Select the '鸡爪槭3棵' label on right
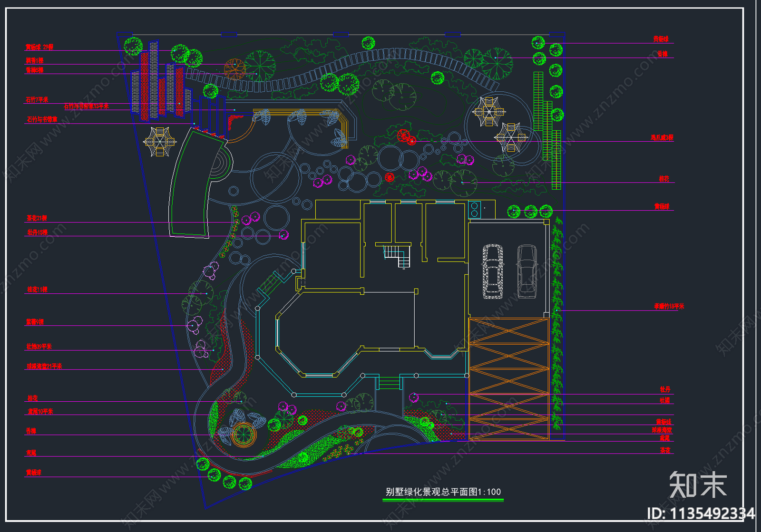This screenshot has height=532, width=761. 662,137
